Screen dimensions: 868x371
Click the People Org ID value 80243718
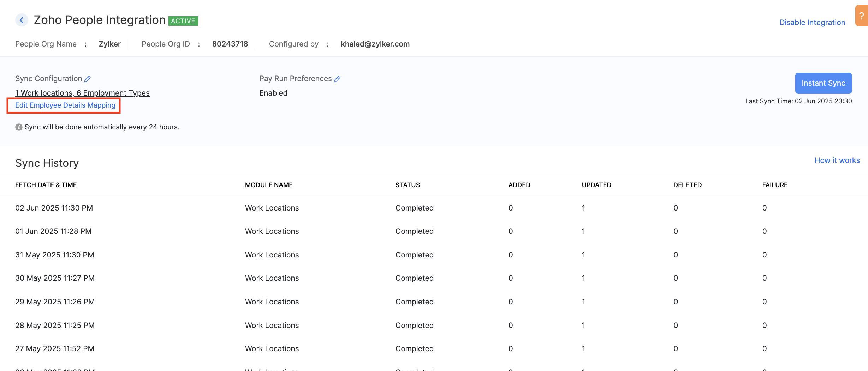click(x=230, y=44)
